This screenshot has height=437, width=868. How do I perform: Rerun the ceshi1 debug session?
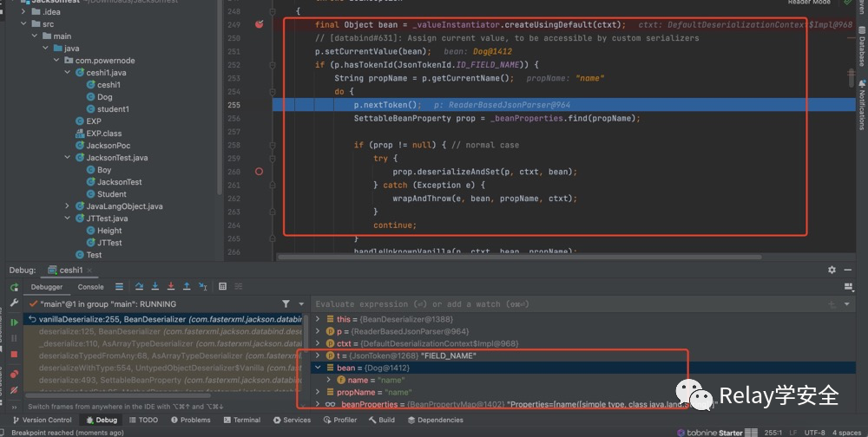[15, 287]
